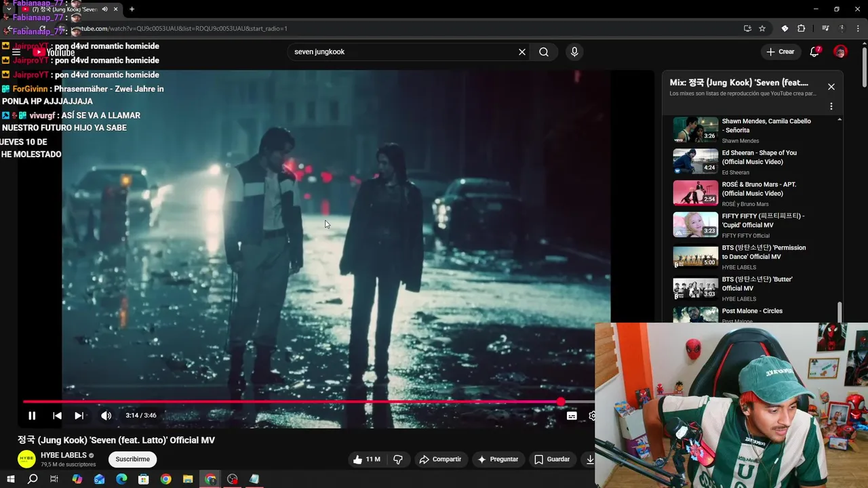Mute the video volume
Image resolution: width=868 pixels, height=488 pixels.
106,415
